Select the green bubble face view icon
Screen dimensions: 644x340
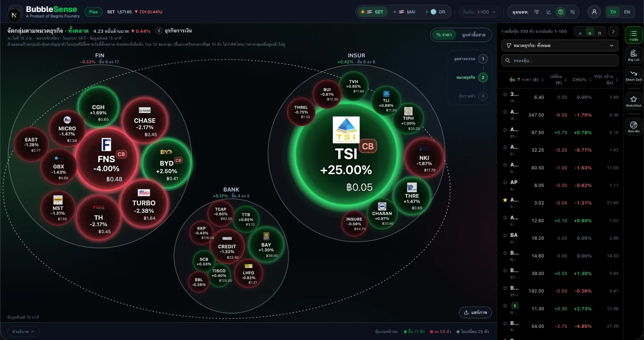coord(561,12)
